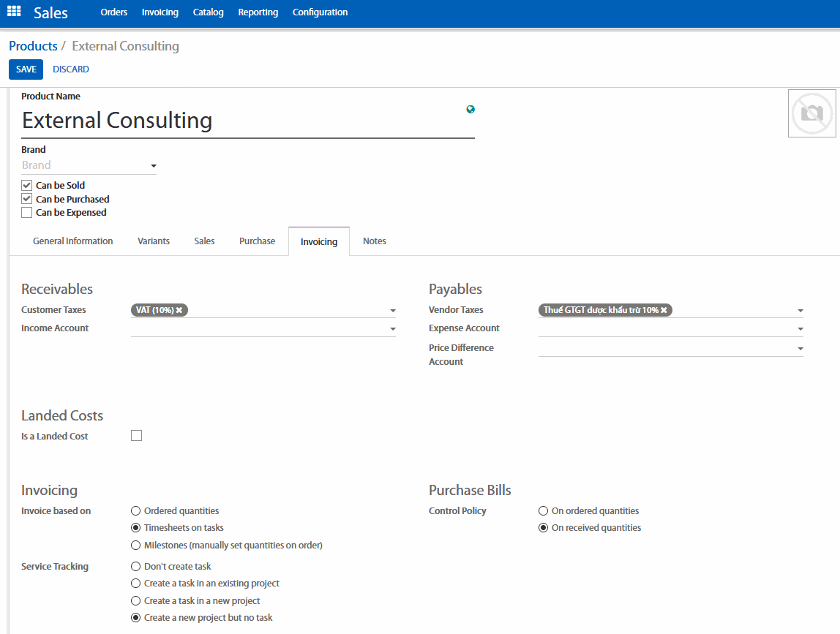Image resolution: width=840 pixels, height=634 pixels.
Task: Check the Is a Landed Cost box
Action: [x=136, y=436]
